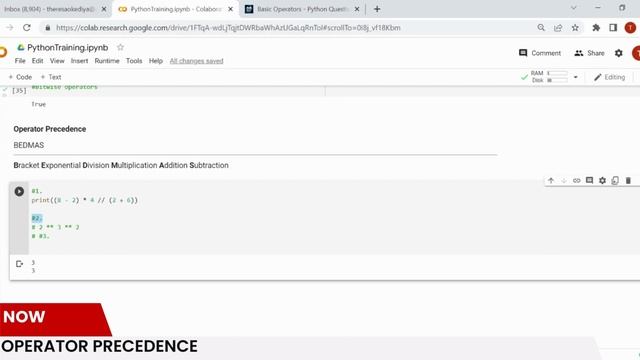This screenshot has width=640, height=360.
Task: Click the site lock icon in address bar
Action: 48,28
